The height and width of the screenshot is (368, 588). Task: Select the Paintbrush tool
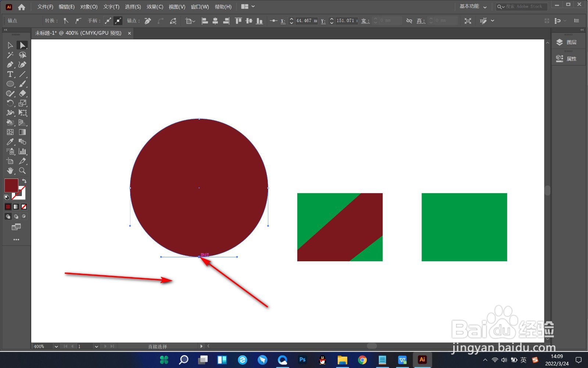(x=22, y=84)
